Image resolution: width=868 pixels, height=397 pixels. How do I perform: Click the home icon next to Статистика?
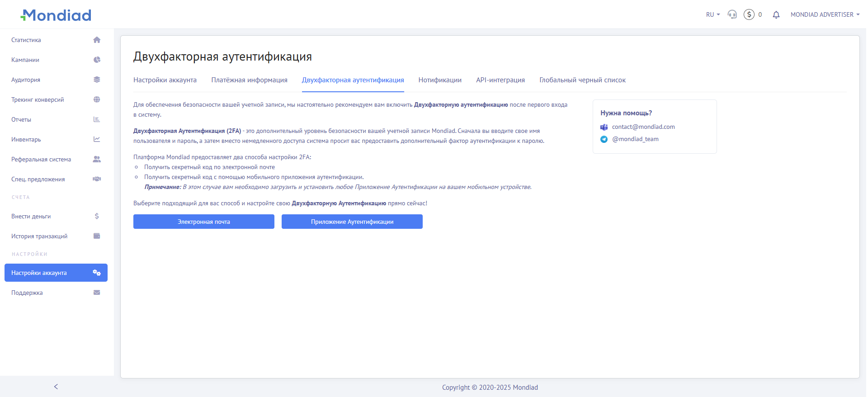click(x=97, y=40)
